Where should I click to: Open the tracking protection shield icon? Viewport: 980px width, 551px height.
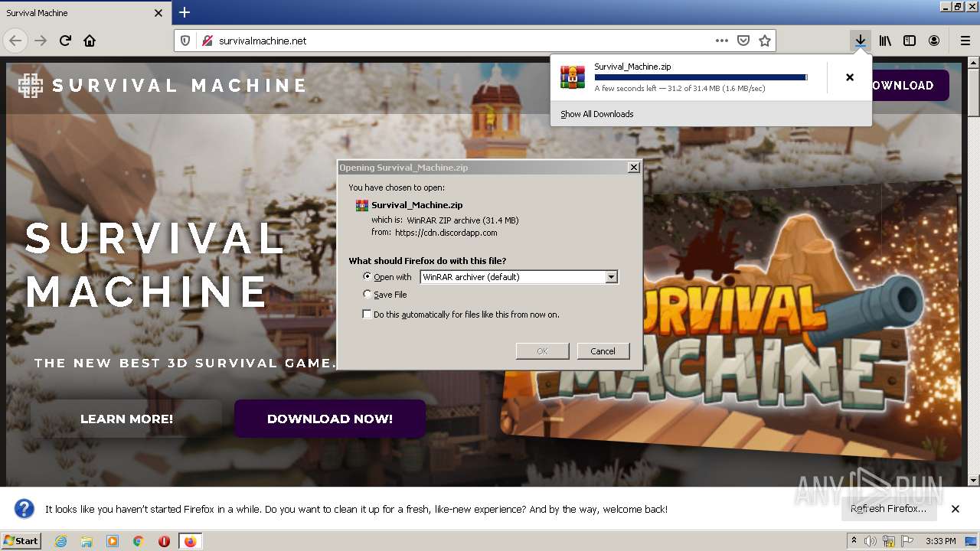[185, 41]
